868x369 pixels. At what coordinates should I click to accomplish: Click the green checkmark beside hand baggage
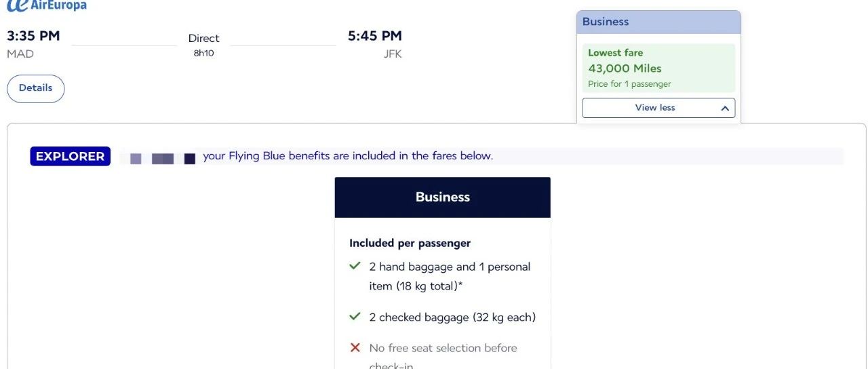pos(355,266)
